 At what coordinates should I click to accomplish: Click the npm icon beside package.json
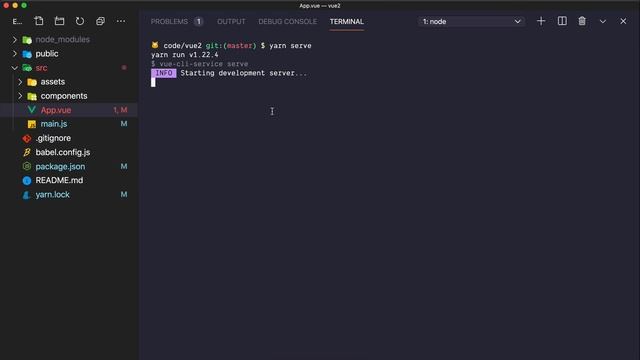point(27,166)
